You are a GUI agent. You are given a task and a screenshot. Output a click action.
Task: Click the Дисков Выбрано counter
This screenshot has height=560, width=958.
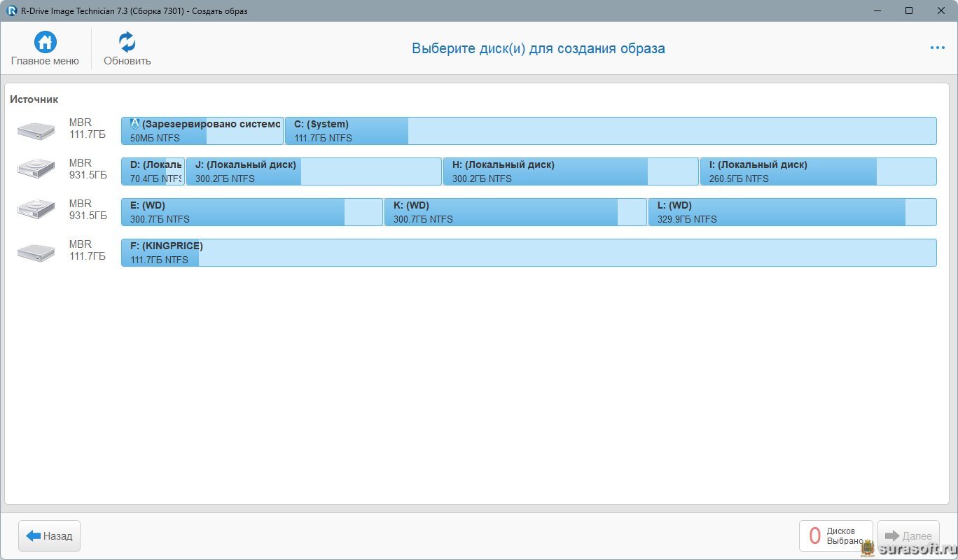(x=836, y=536)
